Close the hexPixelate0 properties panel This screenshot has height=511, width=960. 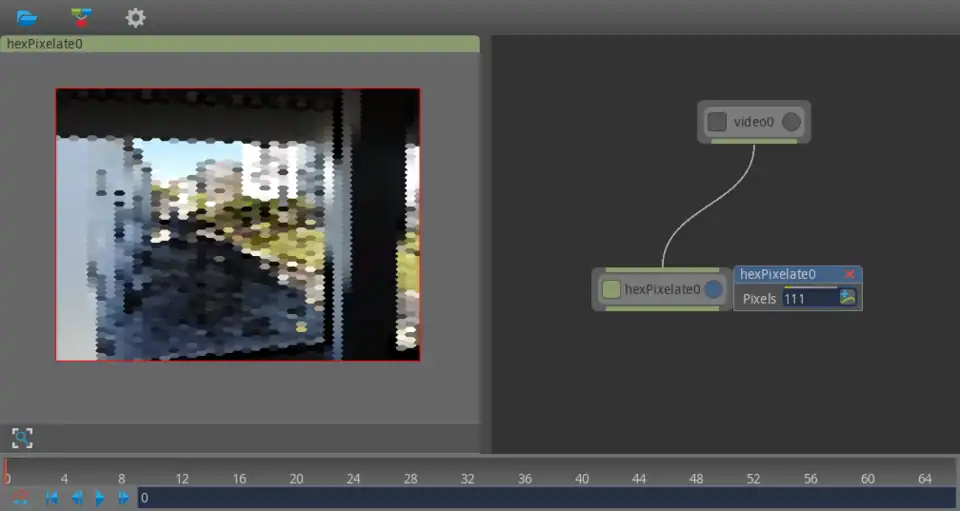(x=850, y=274)
